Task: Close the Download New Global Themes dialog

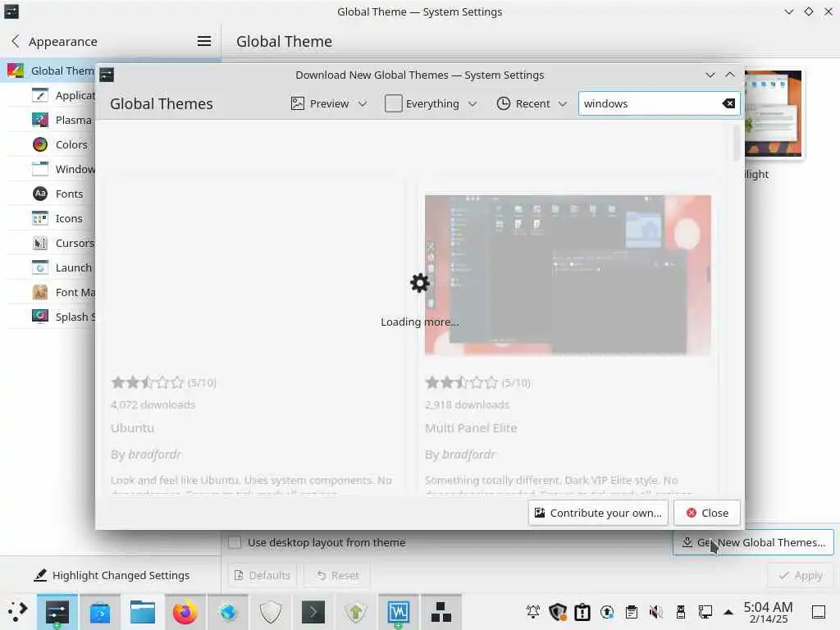Action: 707,513
